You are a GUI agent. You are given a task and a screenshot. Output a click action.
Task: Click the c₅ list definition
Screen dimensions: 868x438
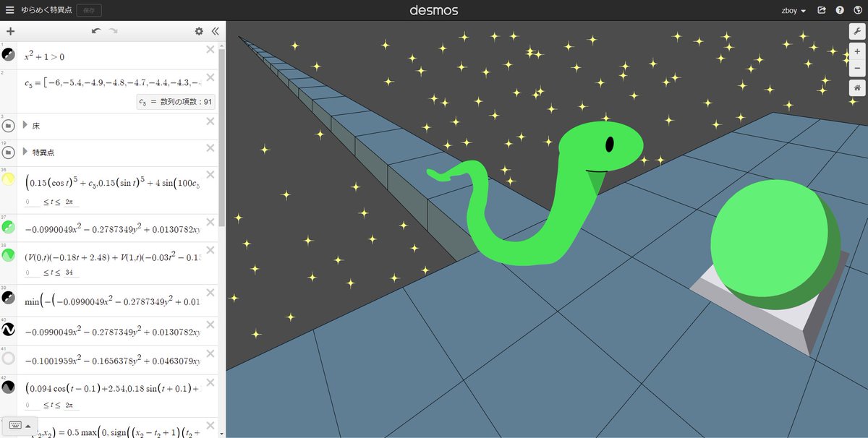112,83
